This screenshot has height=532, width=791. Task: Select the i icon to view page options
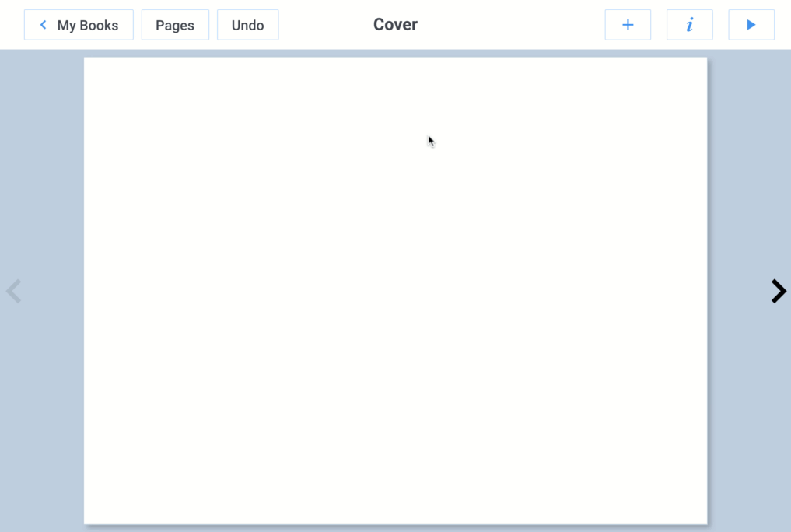pyautogui.click(x=689, y=24)
